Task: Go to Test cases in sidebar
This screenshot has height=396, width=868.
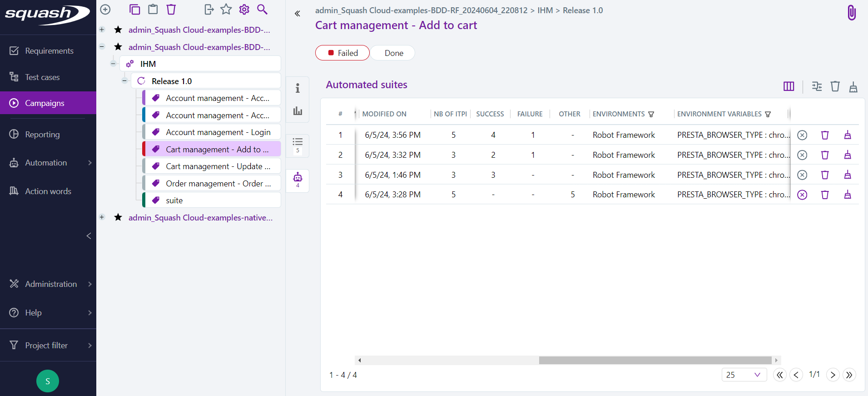Action: click(42, 77)
